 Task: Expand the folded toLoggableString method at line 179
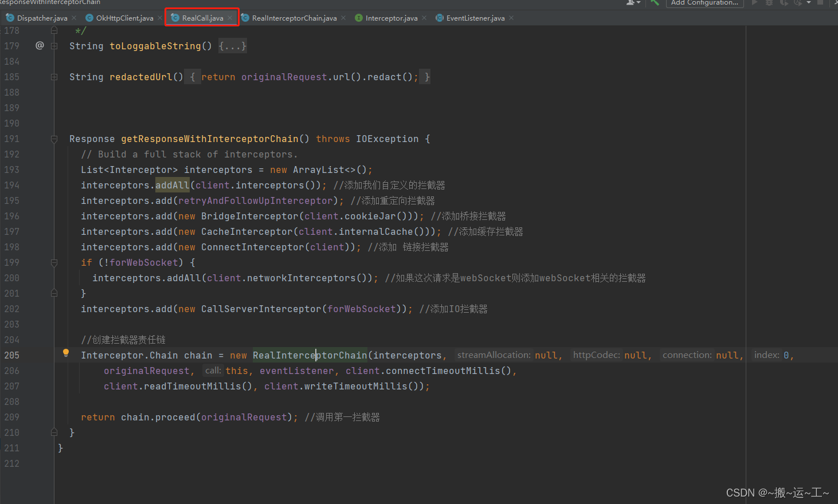[x=54, y=46]
